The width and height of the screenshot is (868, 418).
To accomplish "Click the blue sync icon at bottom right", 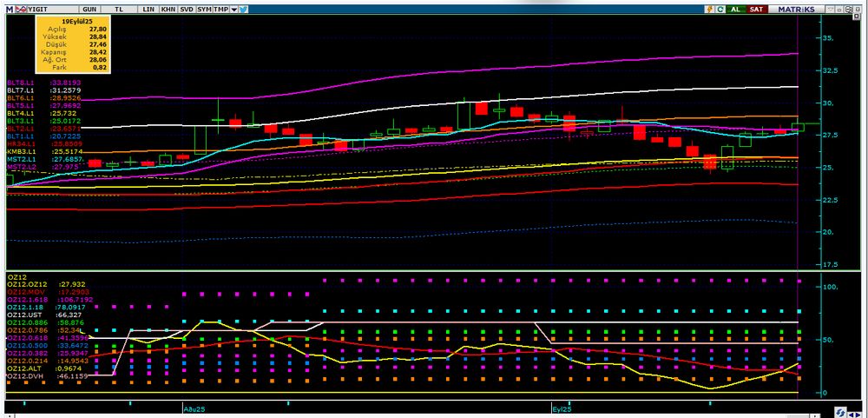I will [x=840, y=413].
